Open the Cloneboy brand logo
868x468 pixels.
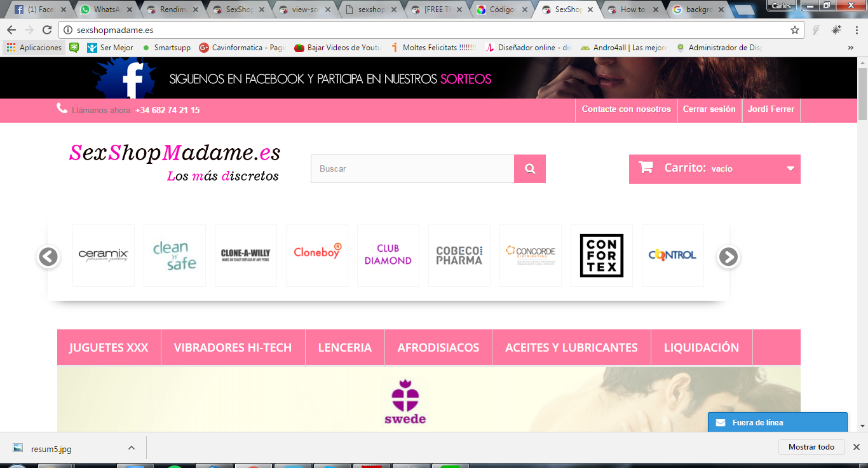tap(317, 256)
